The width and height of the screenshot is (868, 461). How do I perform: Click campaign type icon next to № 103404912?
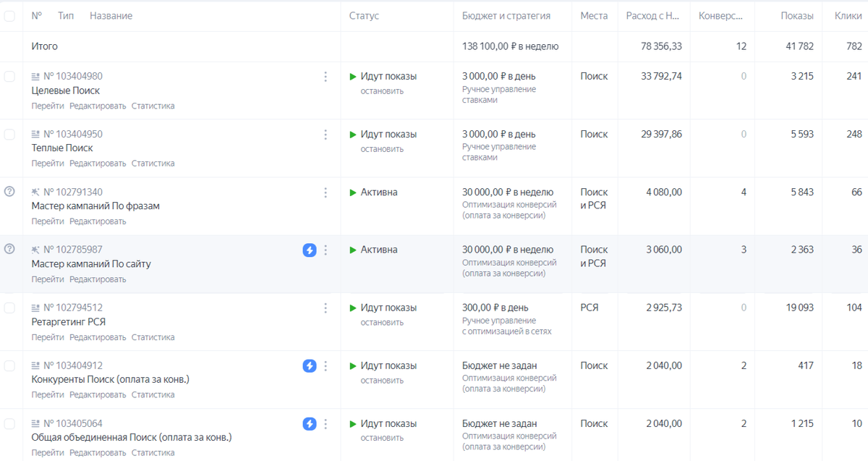pos(36,365)
